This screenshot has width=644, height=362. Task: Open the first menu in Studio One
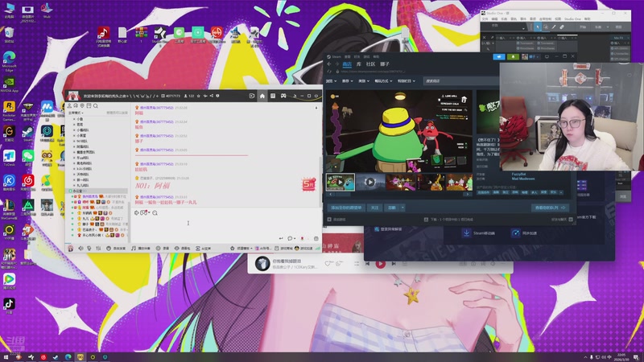(x=485, y=19)
